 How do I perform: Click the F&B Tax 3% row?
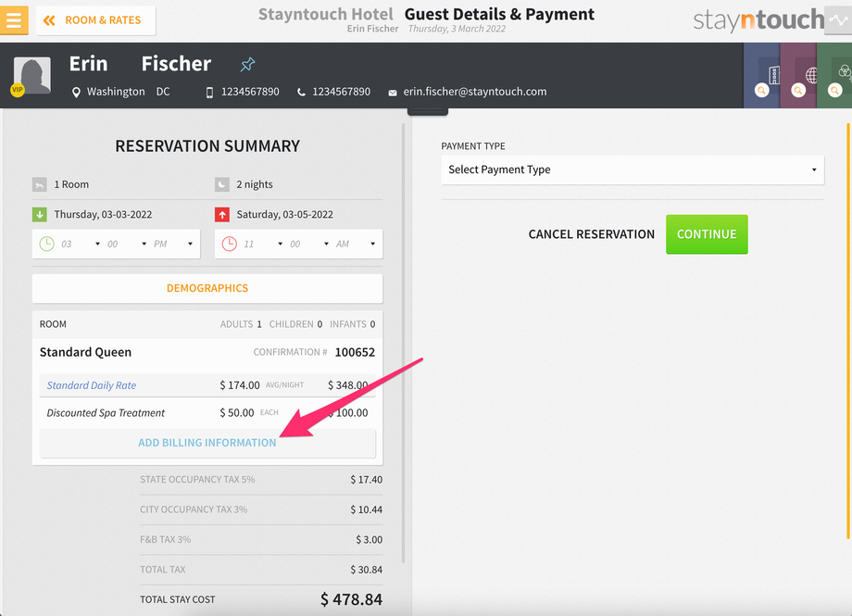261,539
